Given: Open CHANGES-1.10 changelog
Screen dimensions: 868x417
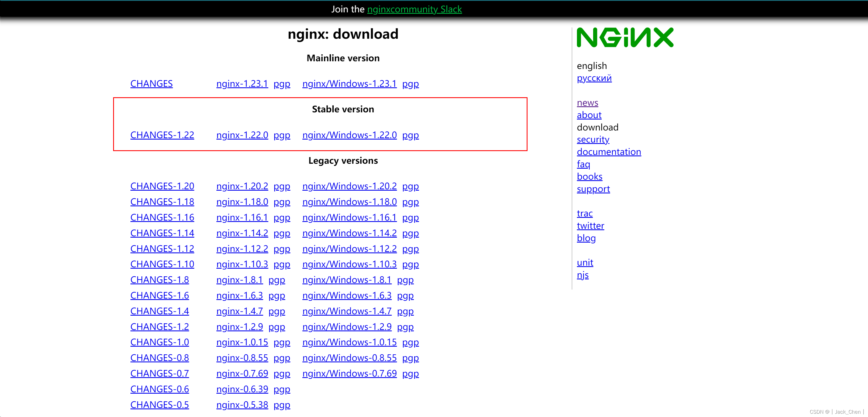Looking at the screenshot, I should point(162,264).
